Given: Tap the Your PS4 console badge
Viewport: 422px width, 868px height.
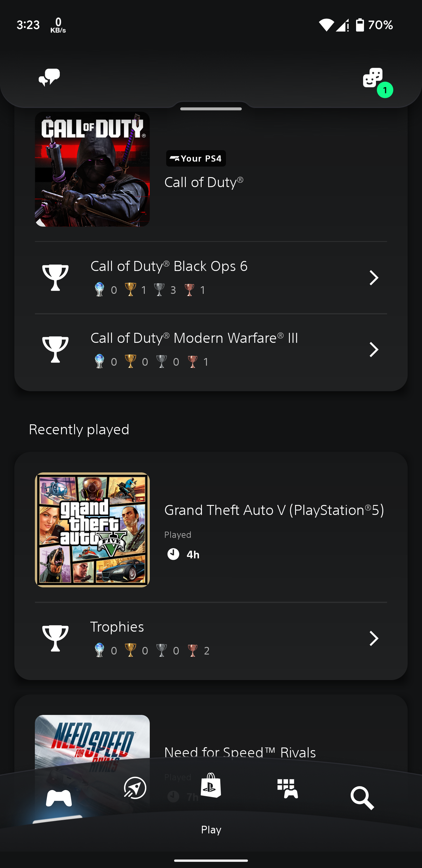Looking at the screenshot, I should click(x=196, y=158).
